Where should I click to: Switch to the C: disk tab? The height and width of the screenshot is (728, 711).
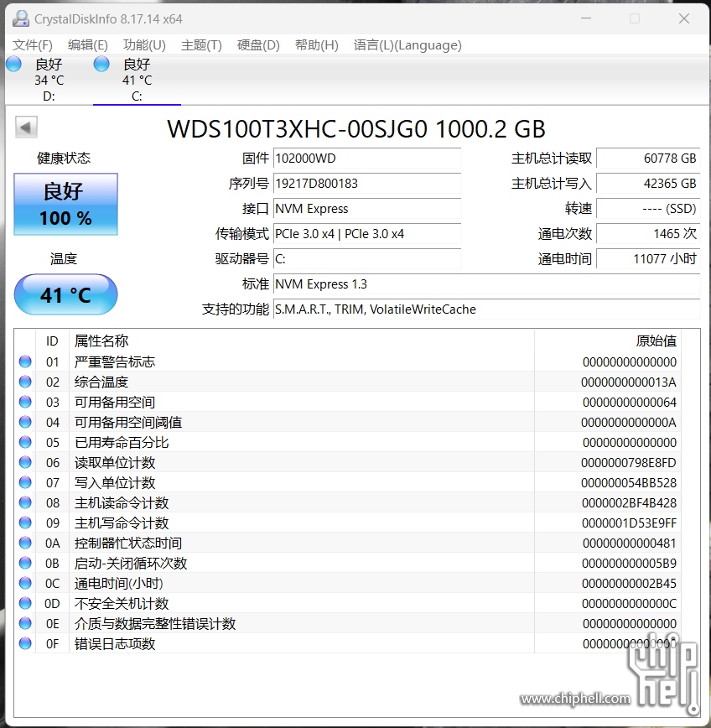click(x=137, y=80)
